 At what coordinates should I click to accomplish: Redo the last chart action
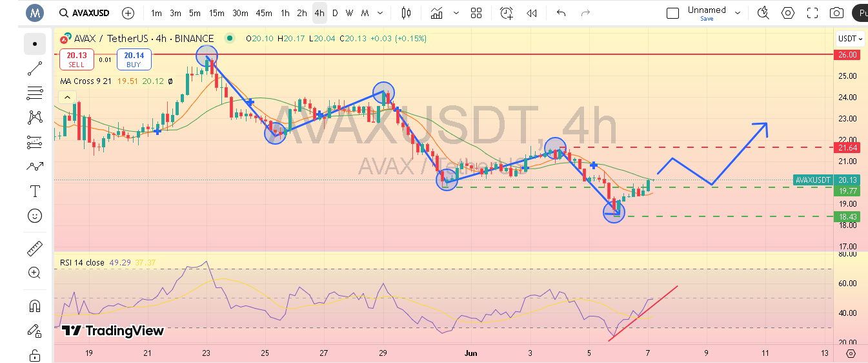pos(585,13)
